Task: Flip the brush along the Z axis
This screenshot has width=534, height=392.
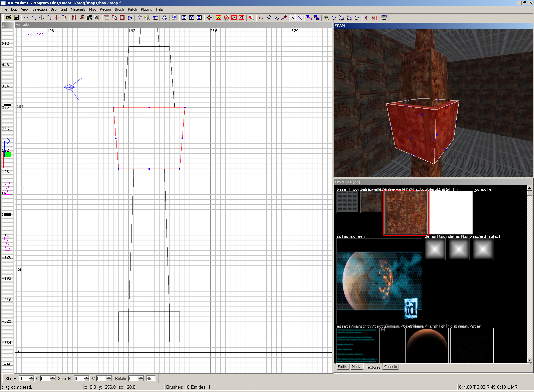Action: (x=57, y=18)
